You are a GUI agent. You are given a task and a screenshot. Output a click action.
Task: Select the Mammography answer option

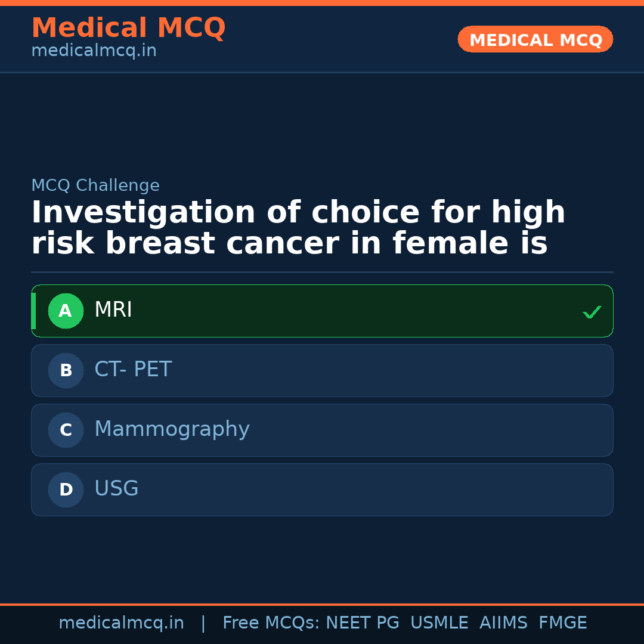(x=322, y=430)
